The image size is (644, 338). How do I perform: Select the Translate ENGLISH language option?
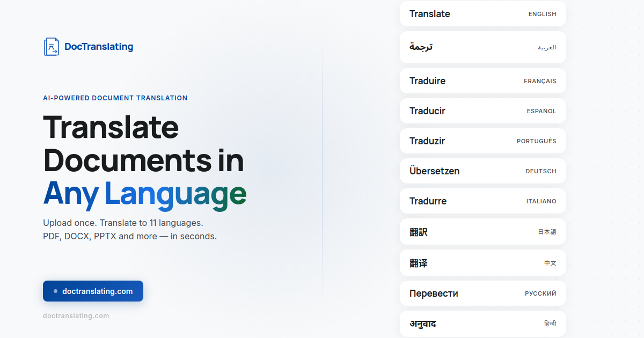(482, 13)
